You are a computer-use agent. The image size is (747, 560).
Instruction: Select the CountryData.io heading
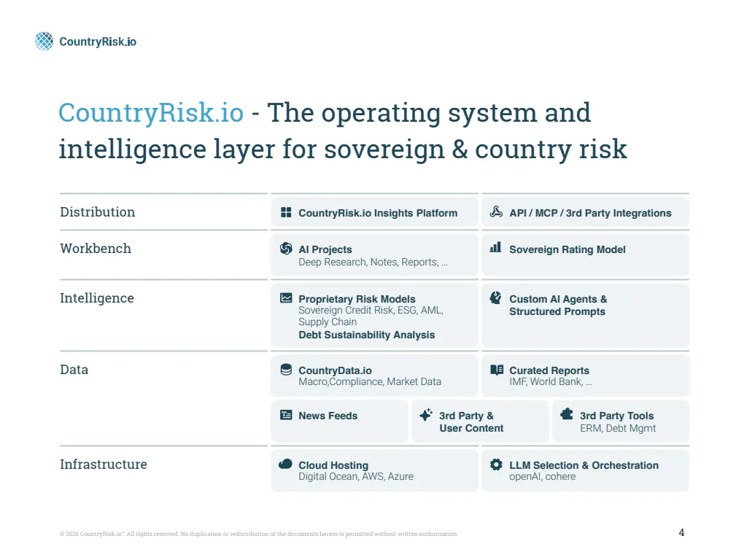[x=335, y=370]
